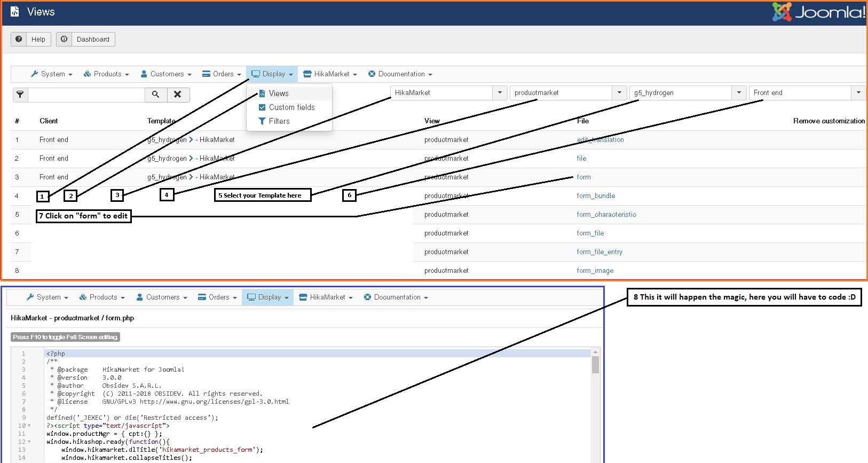
Task: Click the System wrench icon in the Views list menu
Action: tap(35, 74)
